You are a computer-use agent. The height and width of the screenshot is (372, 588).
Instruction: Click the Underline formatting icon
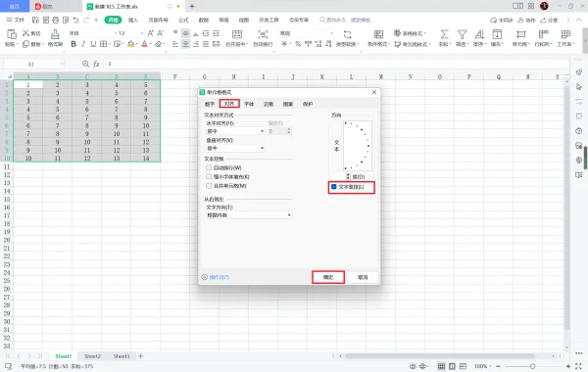click(93, 44)
